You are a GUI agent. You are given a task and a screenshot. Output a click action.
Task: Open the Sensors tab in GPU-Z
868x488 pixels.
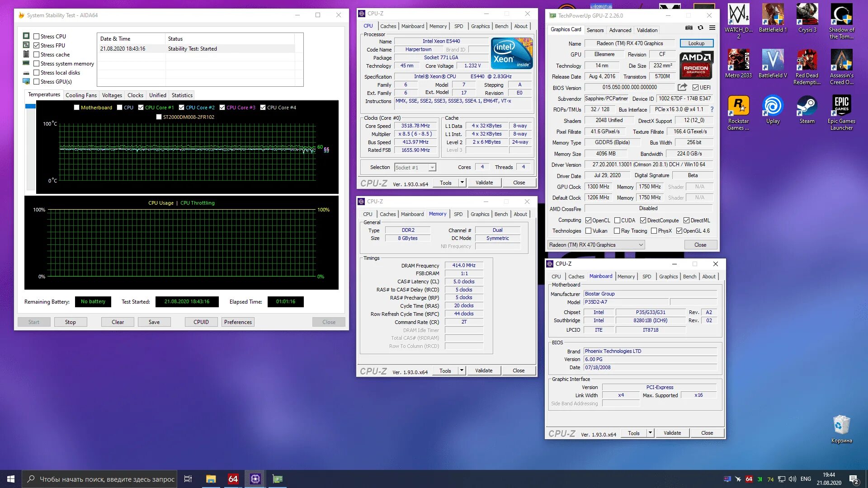595,30
